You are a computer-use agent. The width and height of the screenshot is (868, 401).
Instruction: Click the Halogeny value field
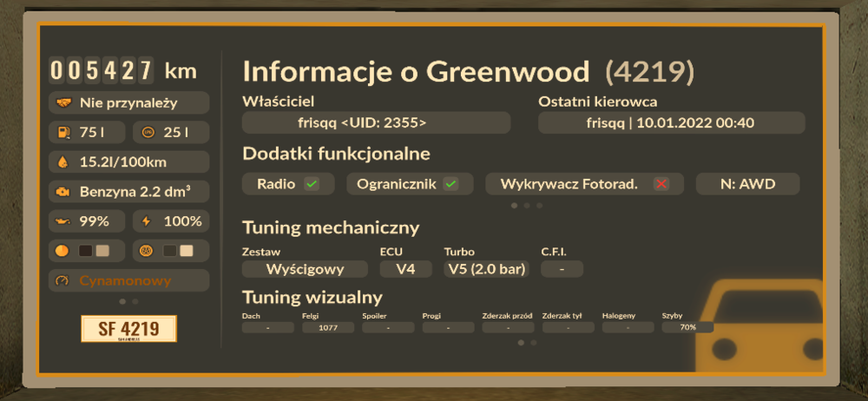tap(628, 327)
